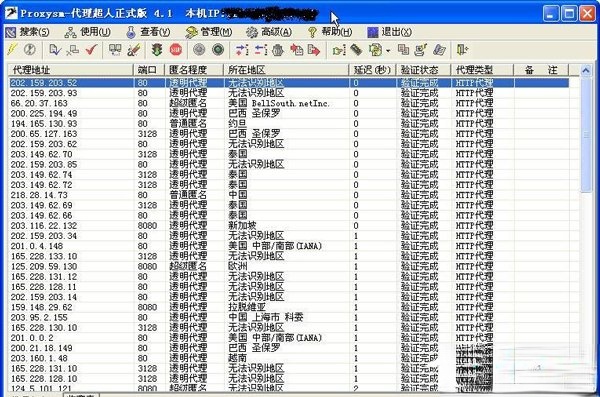Click the green arrow list toolbar icon
This screenshot has height=397, width=600.
pyautogui.click(x=339, y=50)
